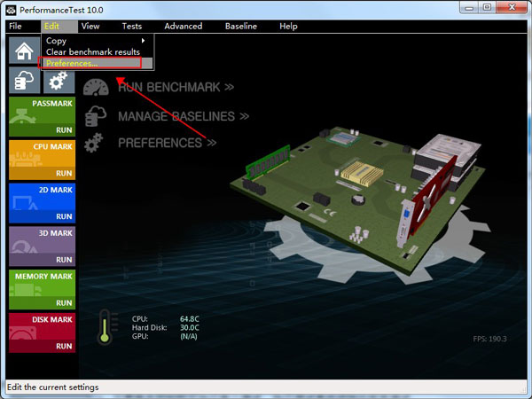Viewport: 532px width, 399px height.
Task: Run the CPU Mark test
Action: coord(41,159)
